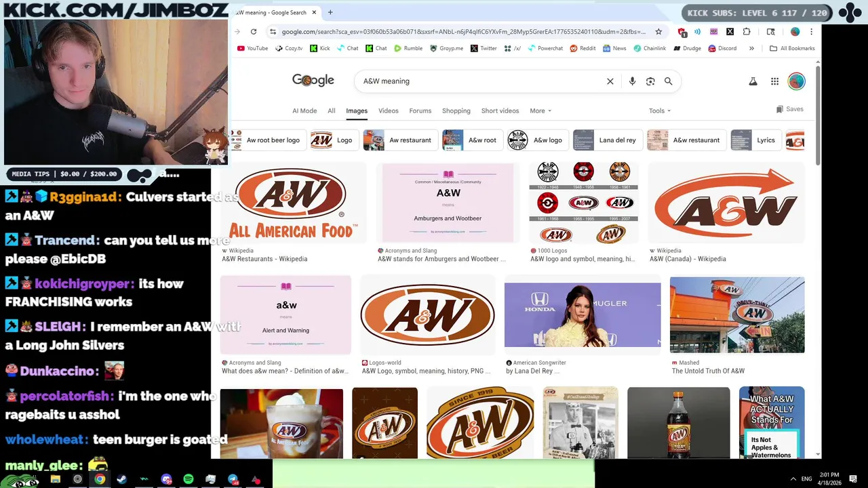Viewport: 868px width, 488px height.
Task: Filter by the Aw root beer logo chip
Action: click(269, 140)
